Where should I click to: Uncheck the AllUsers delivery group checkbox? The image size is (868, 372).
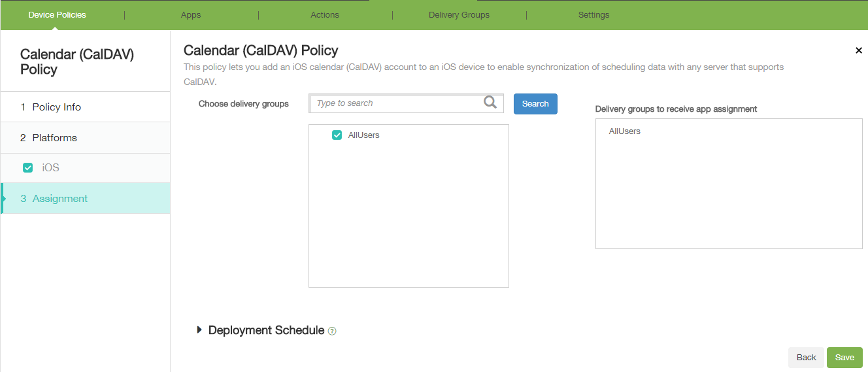click(337, 135)
